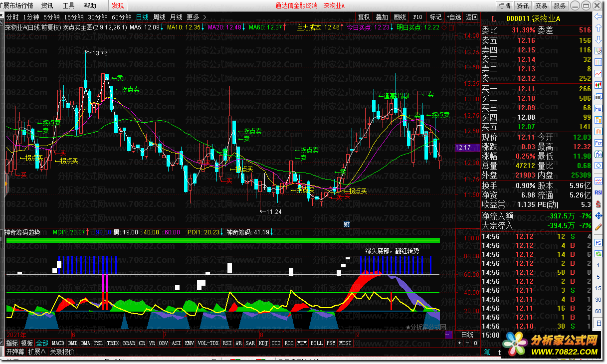607x364 pixels.
Task: Select 周线 weekly period tab
Action: pos(160,17)
